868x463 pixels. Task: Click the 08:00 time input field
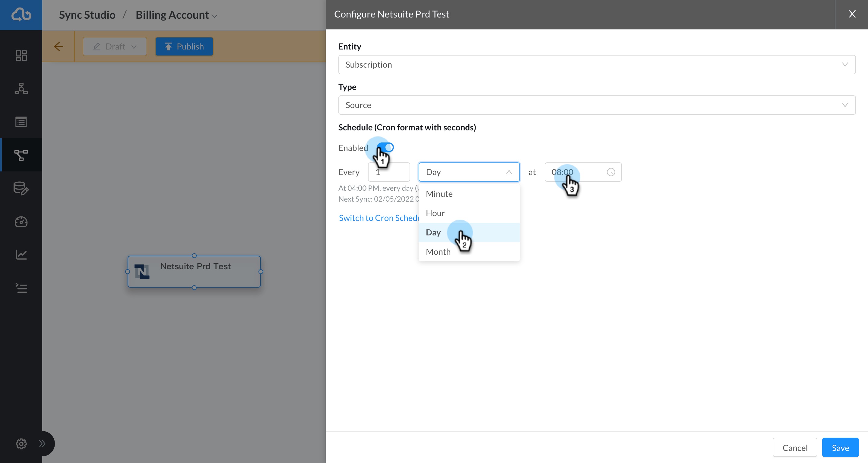tap(583, 172)
